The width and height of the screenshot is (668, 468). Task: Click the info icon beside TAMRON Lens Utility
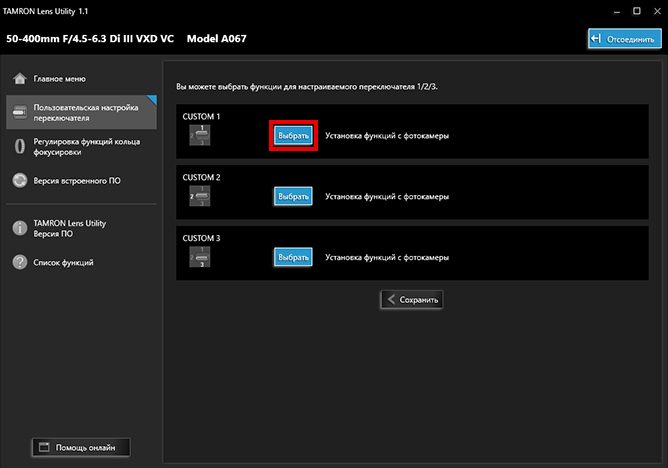pyautogui.click(x=20, y=228)
